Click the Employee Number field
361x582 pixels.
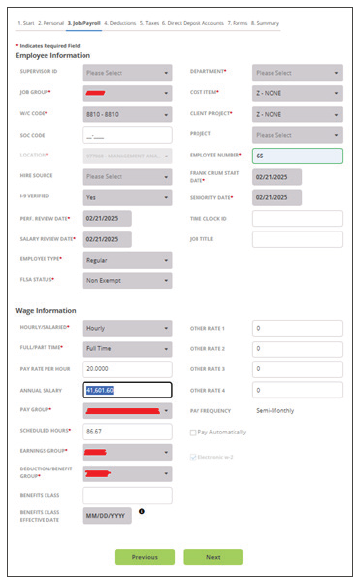[x=297, y=156]
